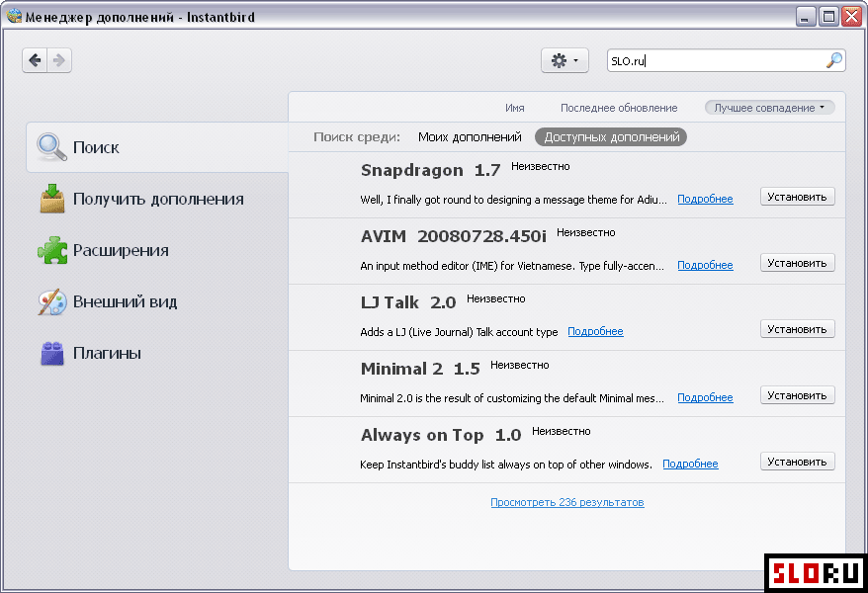Install the LJ Talk add-on

pos(797,329)
